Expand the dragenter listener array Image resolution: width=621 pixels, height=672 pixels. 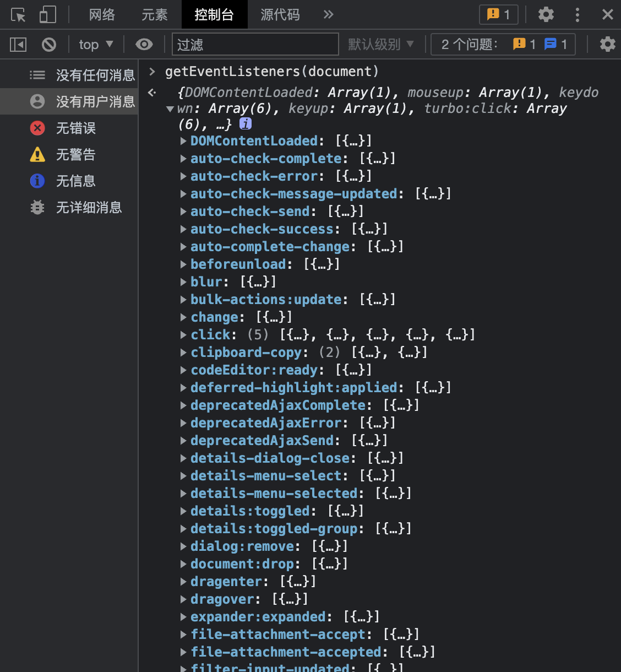pos(184,582)
